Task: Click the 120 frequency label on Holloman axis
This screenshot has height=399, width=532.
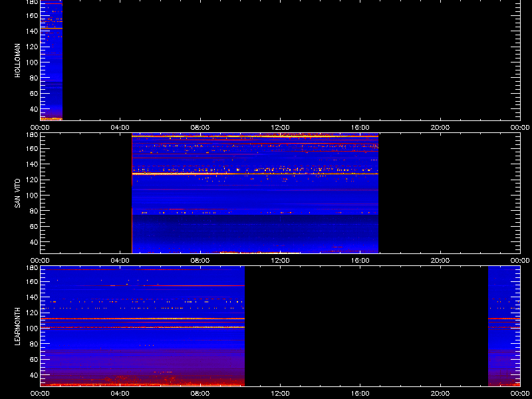Action: pos(32,47)
